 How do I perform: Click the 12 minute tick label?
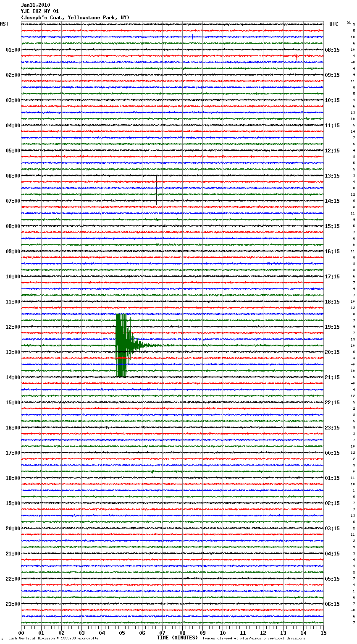click(263, 633)
